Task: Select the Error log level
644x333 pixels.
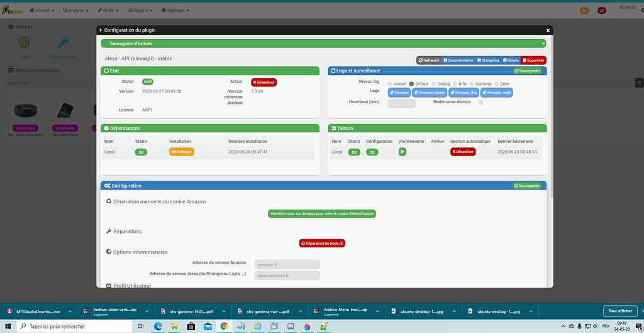Action: [x=497, y=84]
